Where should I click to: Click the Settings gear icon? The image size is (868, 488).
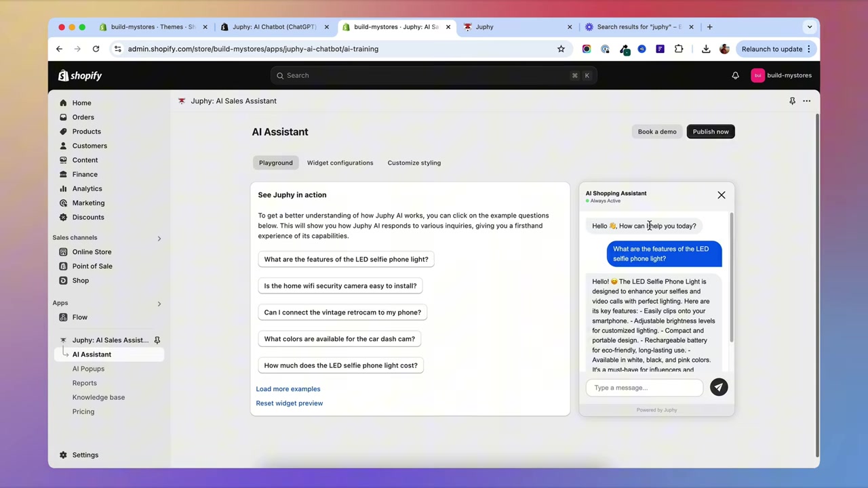pos(63,455)
